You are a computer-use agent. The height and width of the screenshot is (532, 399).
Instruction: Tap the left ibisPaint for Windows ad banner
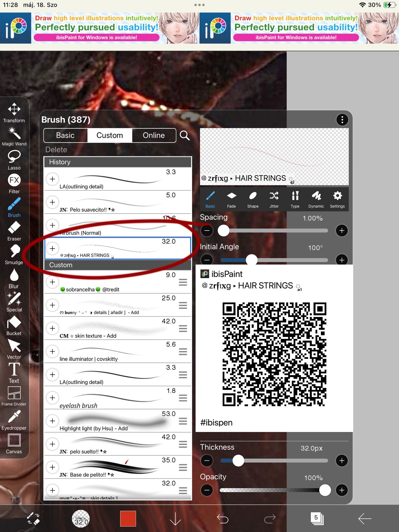click(x=99, y=28)
